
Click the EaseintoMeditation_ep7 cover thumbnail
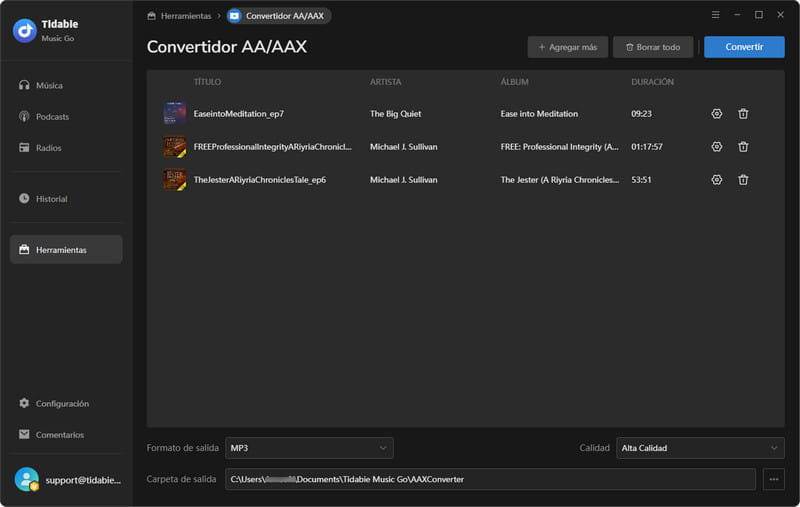click(174, 113)
